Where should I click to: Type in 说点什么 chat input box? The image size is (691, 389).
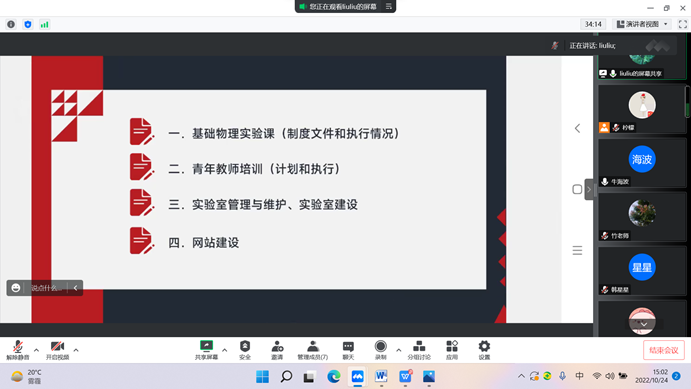tap(45, 288)
